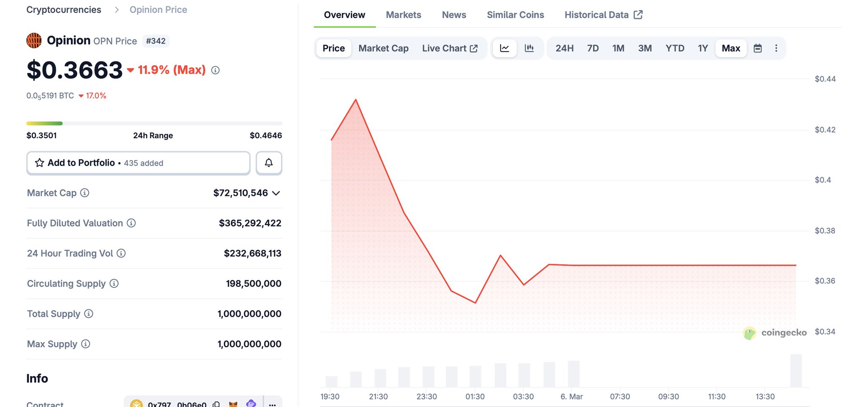Screen dimensions: 868x407
Task: Click the 24h Range progress bar
Action: [x=154, y=123]
